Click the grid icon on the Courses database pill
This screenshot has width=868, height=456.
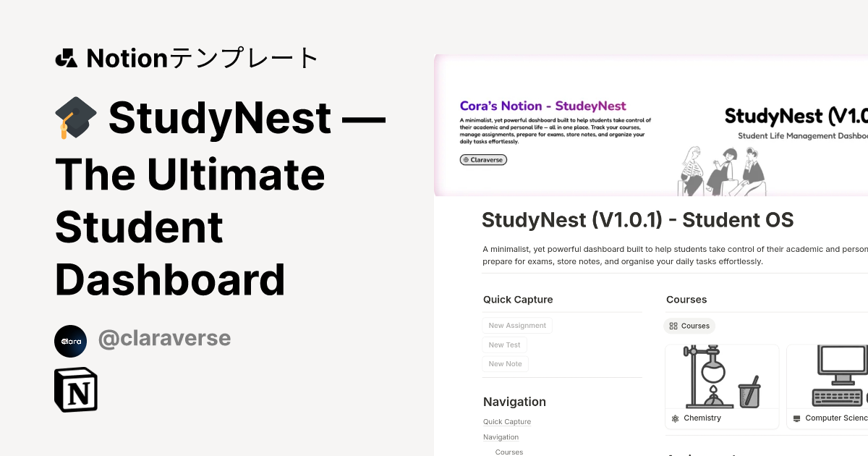click(x=673, y=326)
